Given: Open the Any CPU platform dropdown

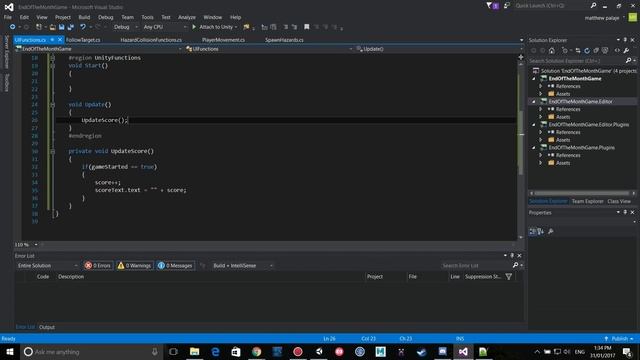Looking at the screenshot, I should tap(164, 27).
